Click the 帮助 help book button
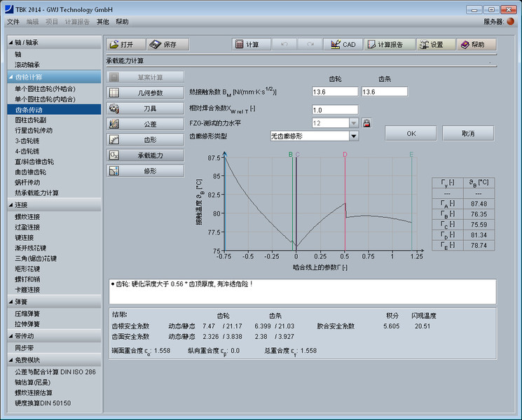Screen dimensions: 522x420 [x=476, y=44]
